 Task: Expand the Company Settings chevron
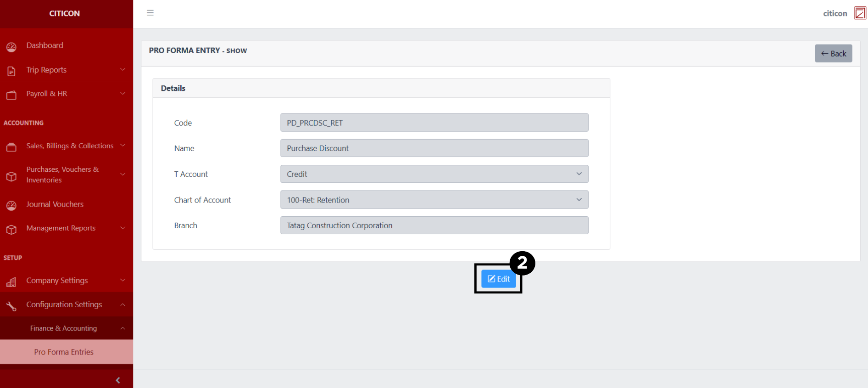[x=122, y=281]
